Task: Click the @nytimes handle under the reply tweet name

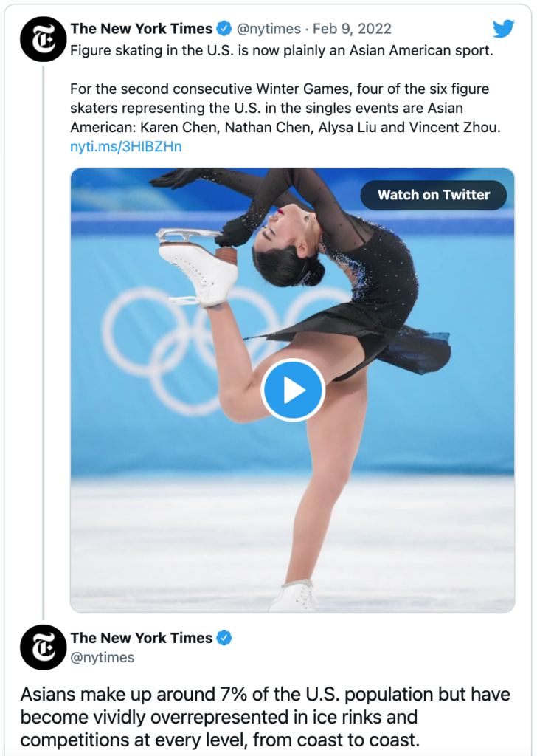Action: (102, 657)
